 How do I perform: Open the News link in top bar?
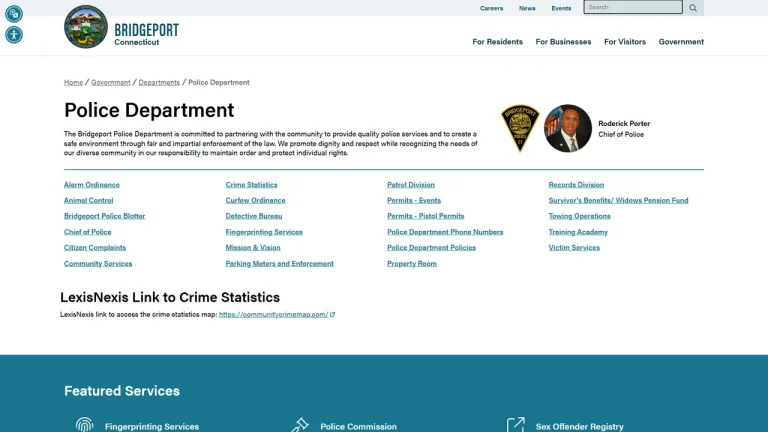[x=527, y=8]
